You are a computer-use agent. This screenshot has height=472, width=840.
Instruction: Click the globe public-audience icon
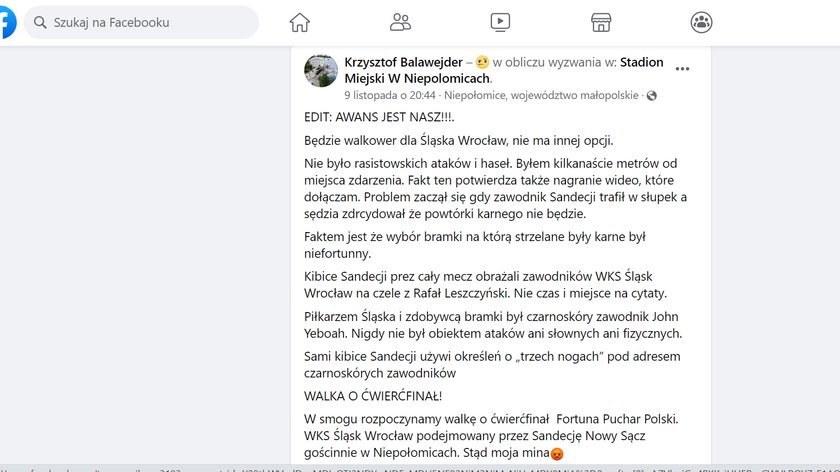[x=652, y=96]
